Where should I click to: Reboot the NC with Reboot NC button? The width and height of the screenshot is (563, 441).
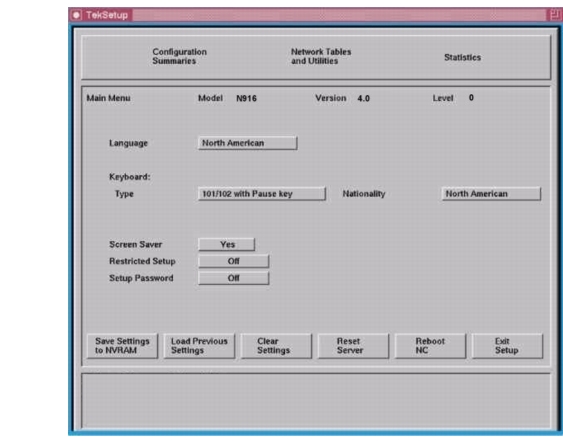click(x=430, y=346)
